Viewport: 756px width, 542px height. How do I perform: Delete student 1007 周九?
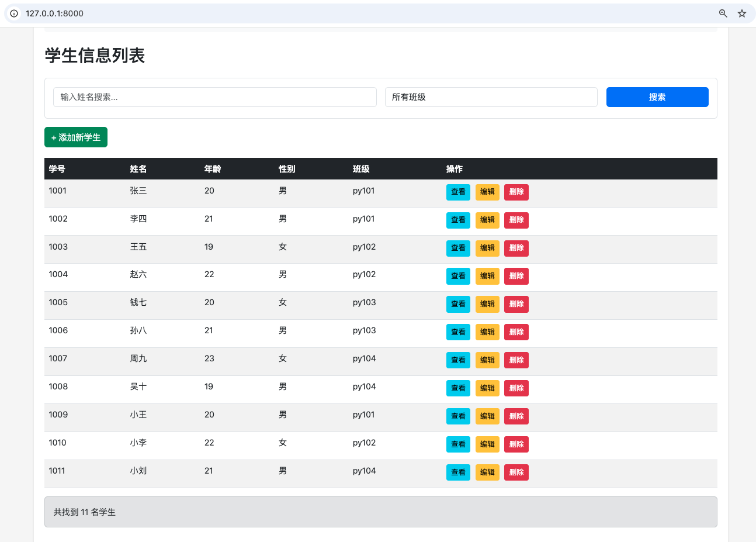(516, 360)
